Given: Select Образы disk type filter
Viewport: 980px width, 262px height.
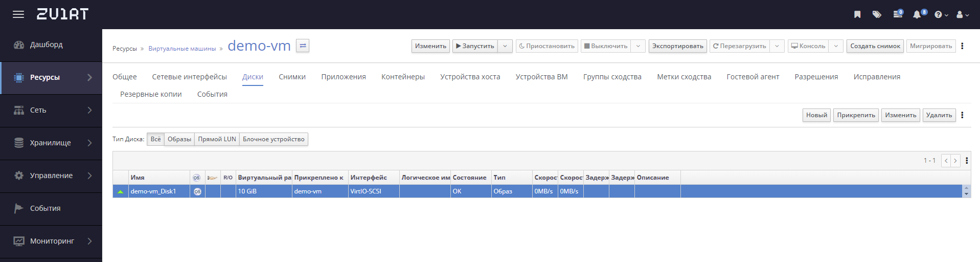Looking at the screenshot, I should click(x=179, y=139).
